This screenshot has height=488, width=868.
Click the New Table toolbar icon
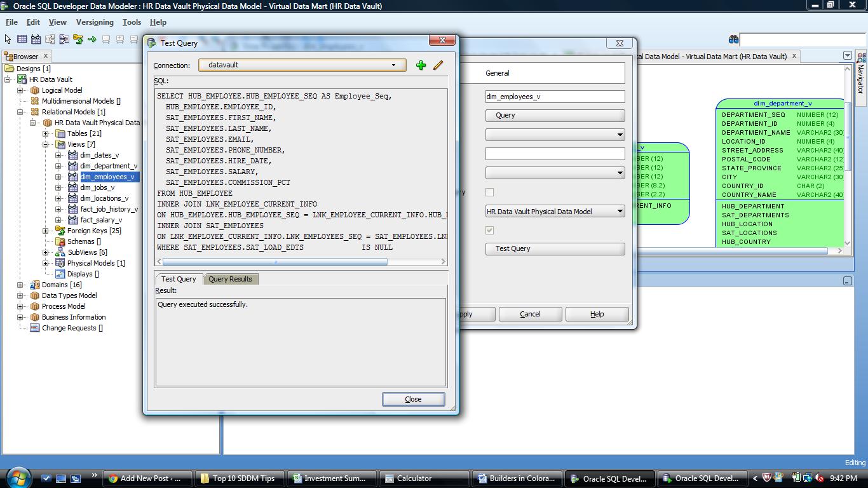pos(22,39)
